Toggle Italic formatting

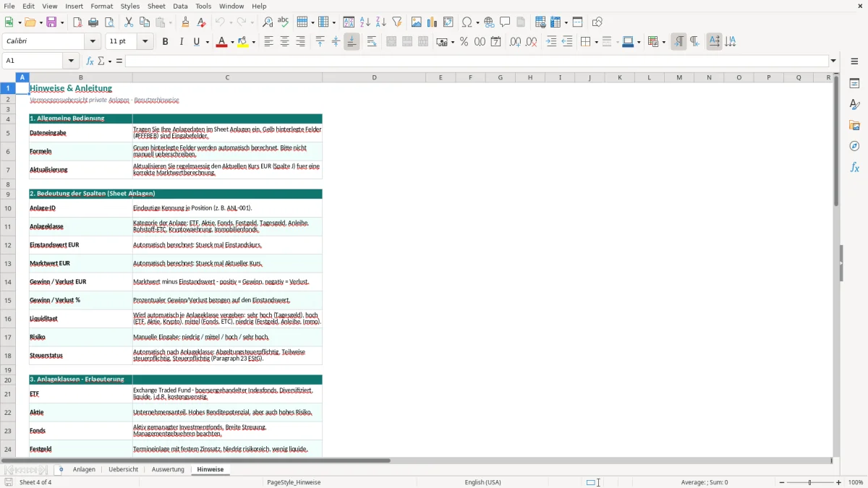click(x=181, y=42)
